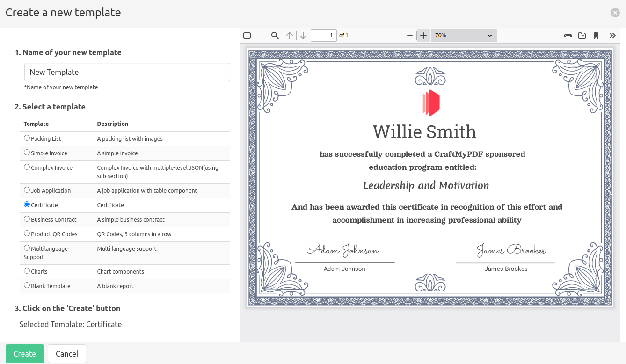Viewport: 626px width, 364px height.
Task: Select the Packing List template
Action: 27,138
